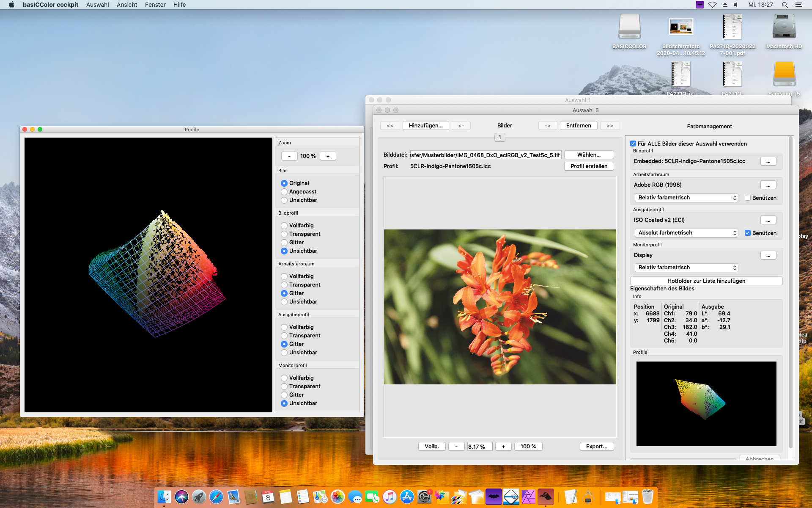Image resolution: width=812 pixels, height=508 pixels.
Task: Open the Arbeitsfarbraum Relativ farbmetrisch dropdown
Action: tap(686, 198)
